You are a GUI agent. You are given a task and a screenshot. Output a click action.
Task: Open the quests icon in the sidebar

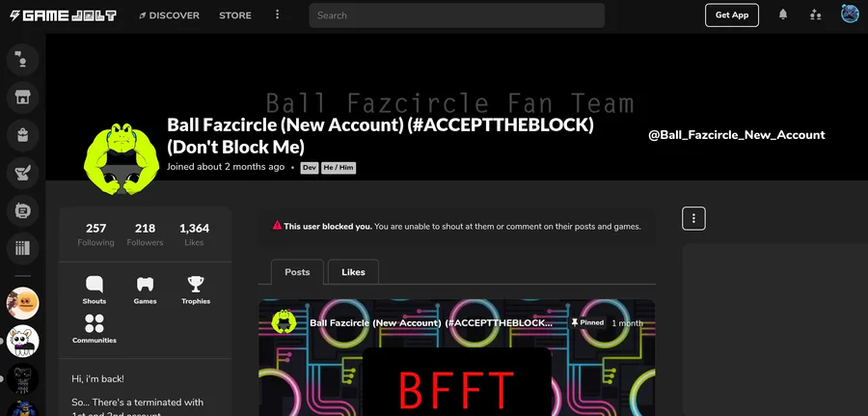click(23, 173)
